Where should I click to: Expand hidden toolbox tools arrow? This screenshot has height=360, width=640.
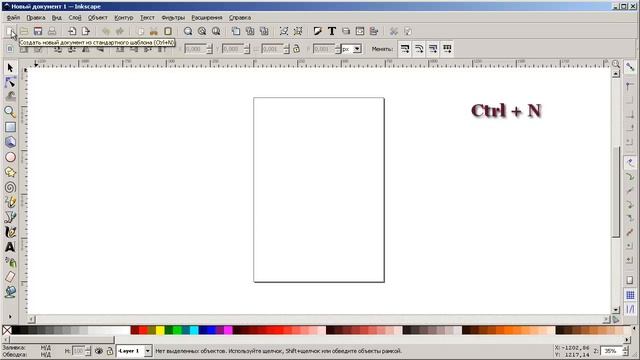tap(10, 316)
